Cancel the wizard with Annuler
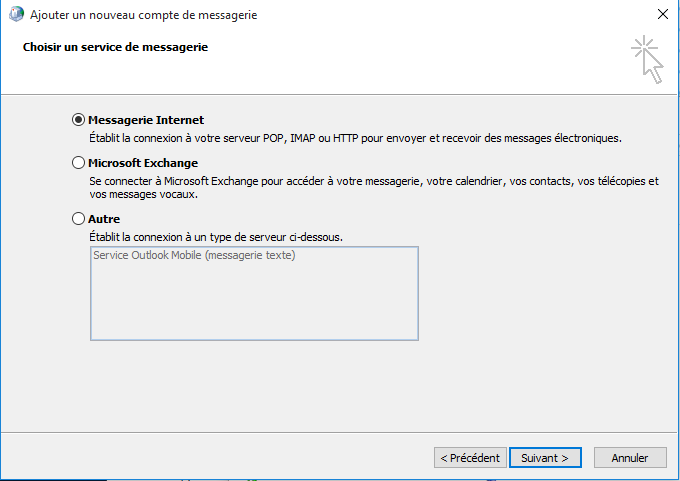This screenshot has width=680, height=481. click(630, 458)
